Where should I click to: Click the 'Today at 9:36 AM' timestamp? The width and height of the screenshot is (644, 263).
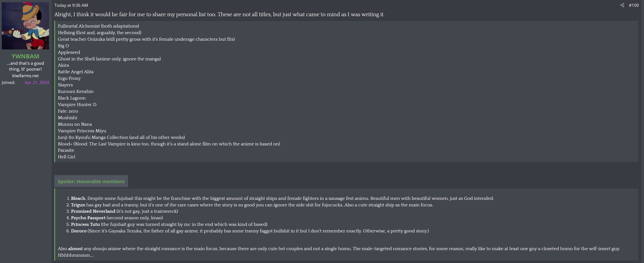pos(71,5)
